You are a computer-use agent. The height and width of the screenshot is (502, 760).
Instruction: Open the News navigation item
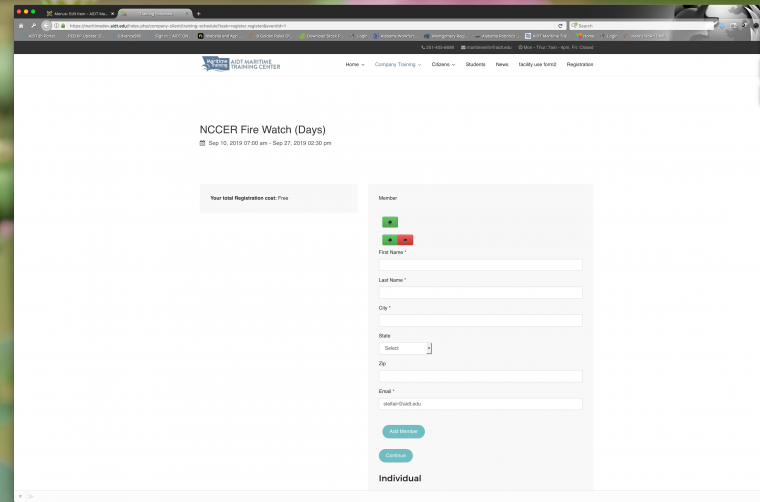click(502, 64)
